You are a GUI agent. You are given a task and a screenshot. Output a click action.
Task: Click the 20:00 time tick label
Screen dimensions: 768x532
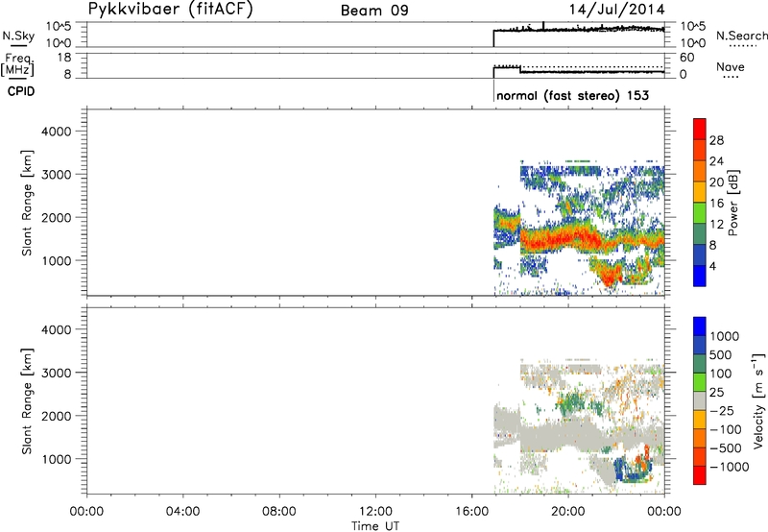[567, 512]
